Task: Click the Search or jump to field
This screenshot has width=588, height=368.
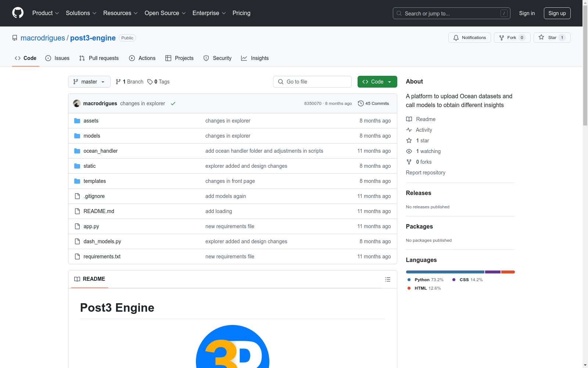Action: point(451,13)
